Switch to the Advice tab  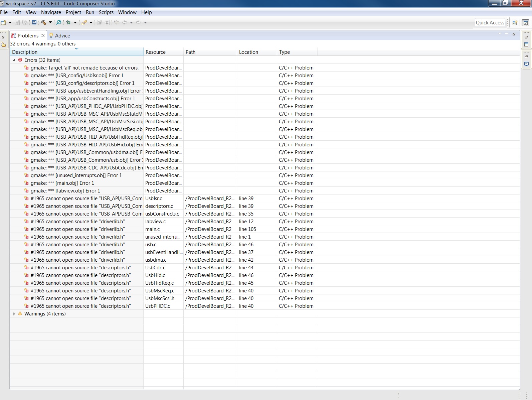coord(60,35)
